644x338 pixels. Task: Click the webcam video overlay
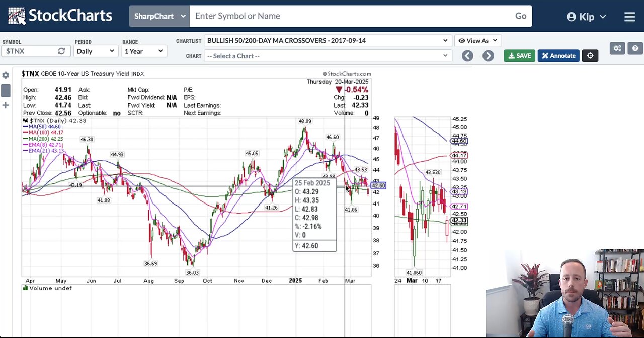(x=565, y=293)
